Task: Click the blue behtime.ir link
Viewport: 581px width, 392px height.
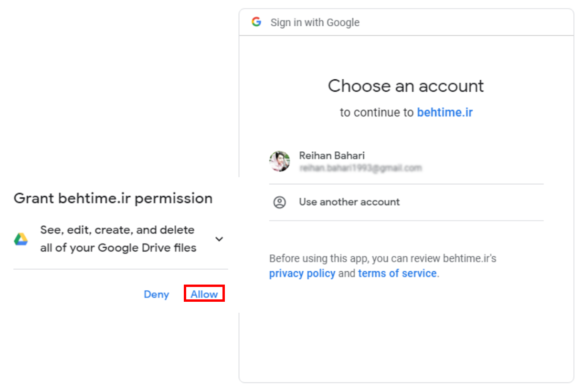Action: 444,113
